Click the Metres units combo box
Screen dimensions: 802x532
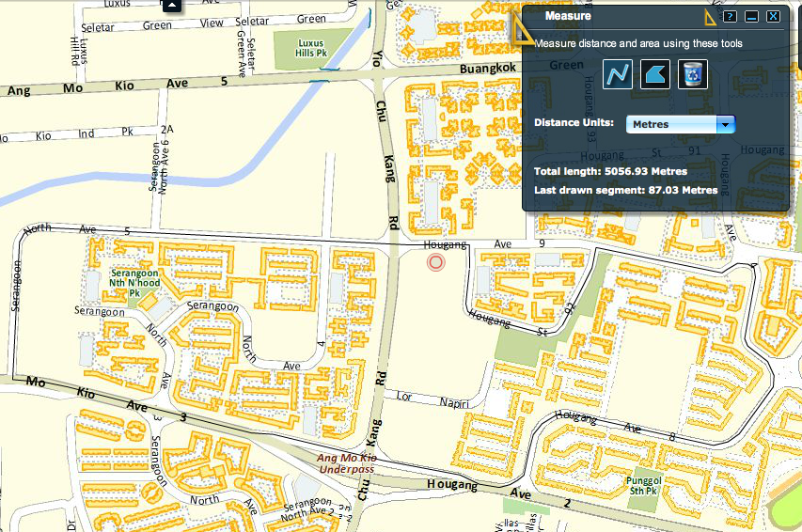[681, 124]
